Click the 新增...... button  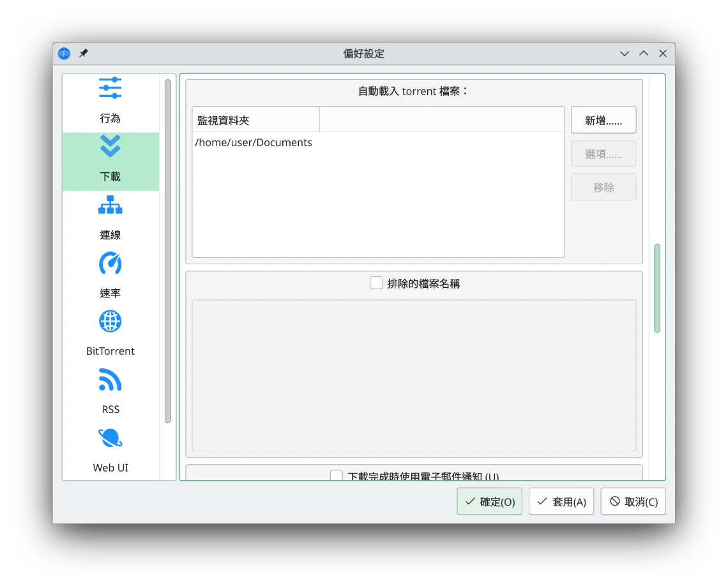[603, 120]
